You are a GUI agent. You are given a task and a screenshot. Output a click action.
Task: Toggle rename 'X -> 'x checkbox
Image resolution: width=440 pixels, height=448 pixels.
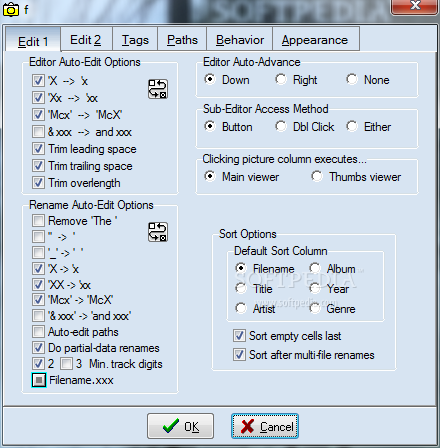click(x=38, y=269)
